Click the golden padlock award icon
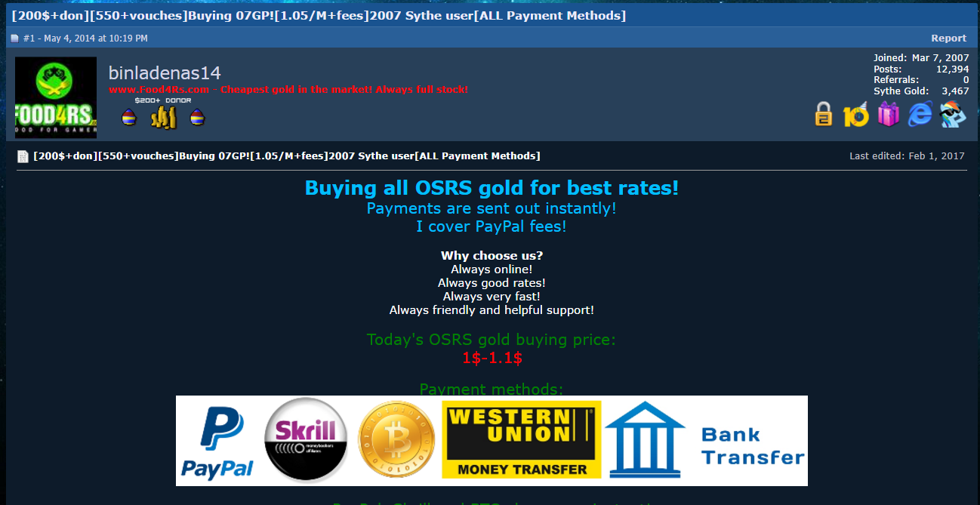Image resolution: width=980 pixels, height=505 pixels. 824,114
